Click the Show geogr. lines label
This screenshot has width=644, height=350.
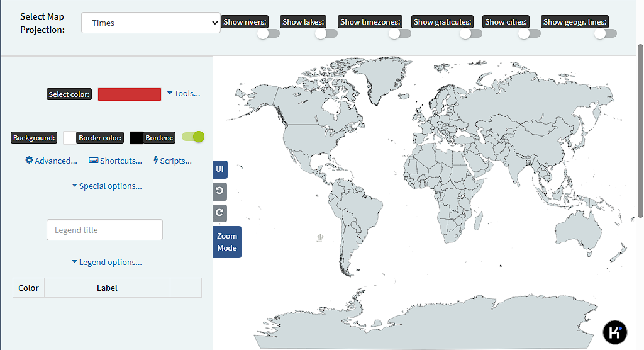click(x=575, y=22)
